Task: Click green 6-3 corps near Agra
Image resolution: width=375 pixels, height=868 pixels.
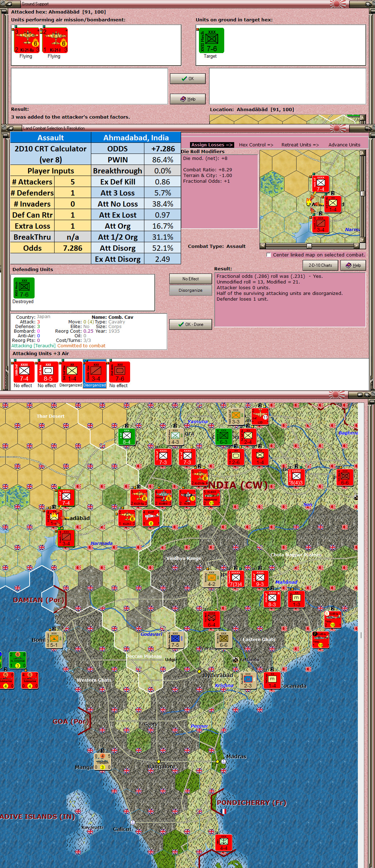Action: pos(224,437)
